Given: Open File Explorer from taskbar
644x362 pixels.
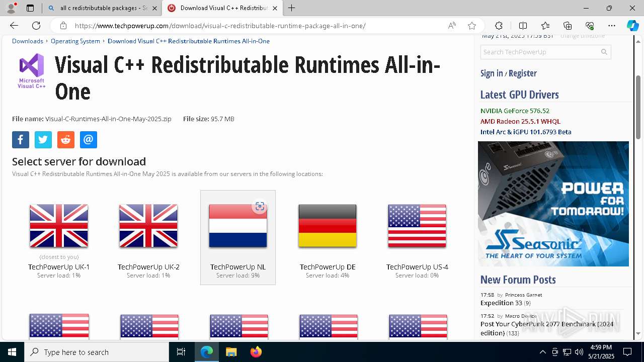Looking at the screenshot, I should pyautogui.click(x=231, y=352).
